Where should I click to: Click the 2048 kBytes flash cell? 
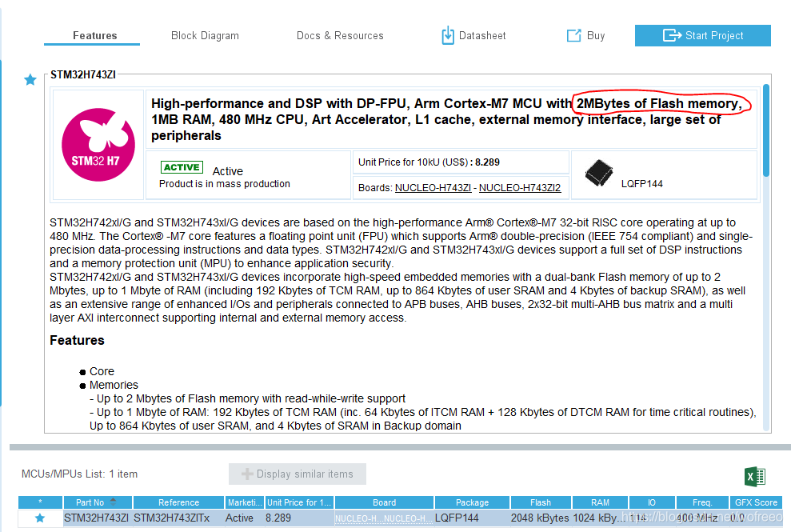click(540, 518)
